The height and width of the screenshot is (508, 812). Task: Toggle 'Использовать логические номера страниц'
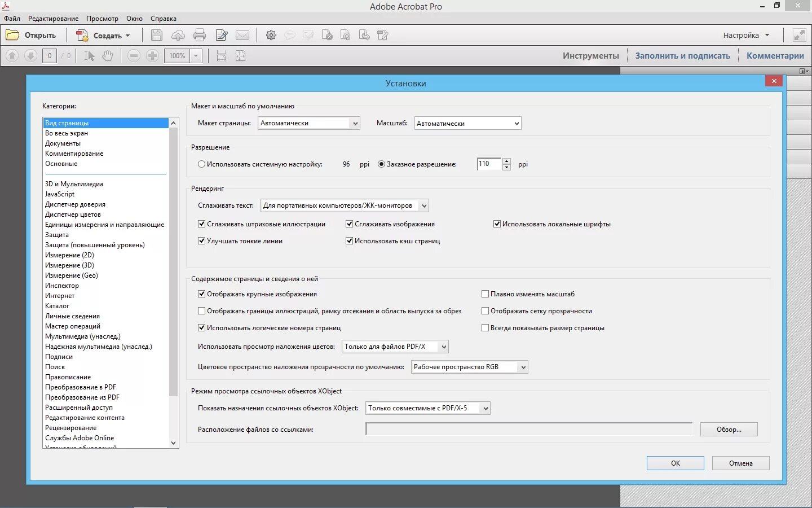pos(201,328)
